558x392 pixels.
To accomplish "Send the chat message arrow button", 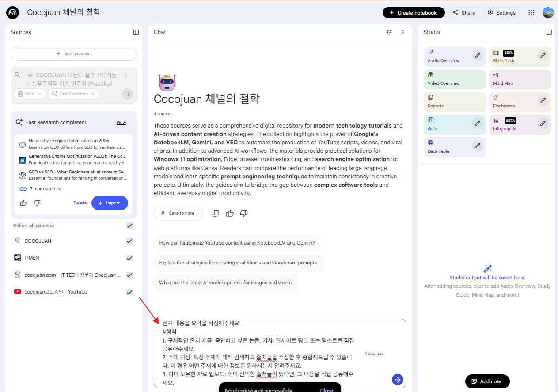I will (x=398, y=379).
